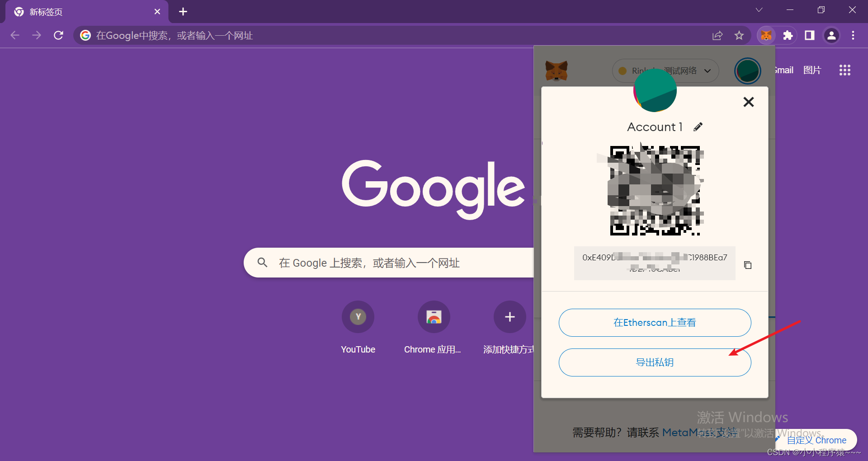Open a new tab with plus button

click(183, 12)
